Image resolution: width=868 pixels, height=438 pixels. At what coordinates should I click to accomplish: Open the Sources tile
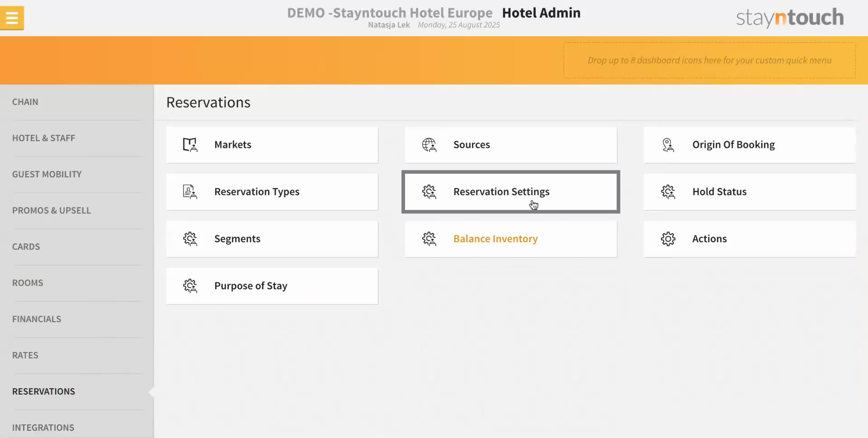click(511, 145)
